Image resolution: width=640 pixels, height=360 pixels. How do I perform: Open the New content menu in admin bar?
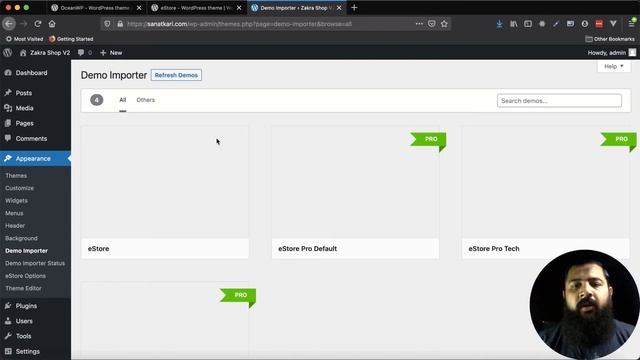tap(111, 53)
